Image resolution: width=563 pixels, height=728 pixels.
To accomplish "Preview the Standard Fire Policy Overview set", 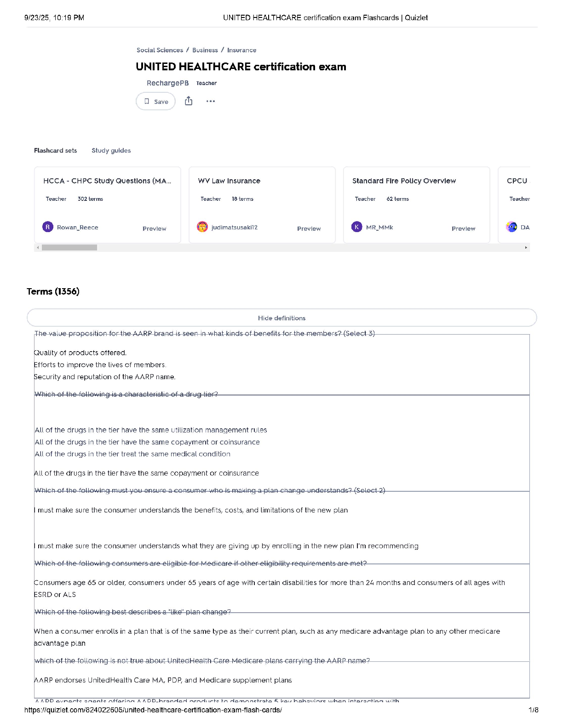I will pos(463,228).
